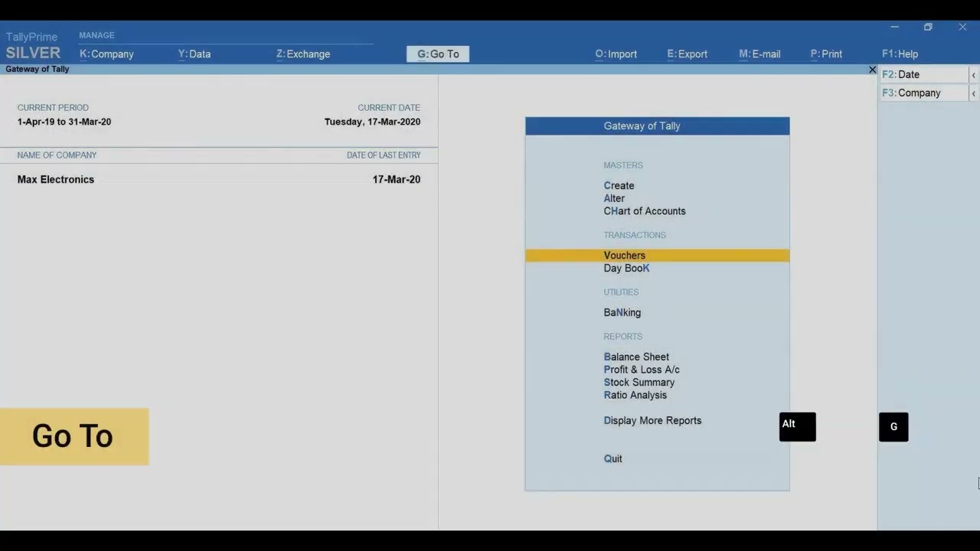Viewport: 980px width, 551px height.
Task: Open the P: Print menu
Action: (x=826, y=54)
